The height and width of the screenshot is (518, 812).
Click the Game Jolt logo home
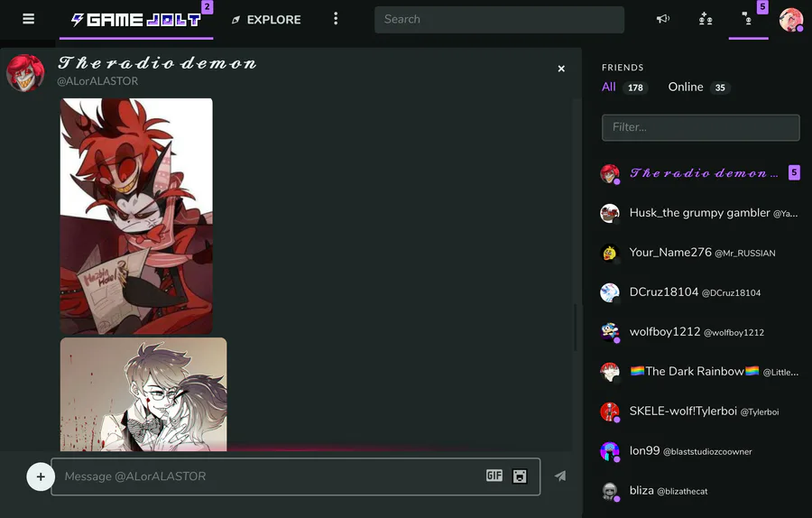pos(136,20)
